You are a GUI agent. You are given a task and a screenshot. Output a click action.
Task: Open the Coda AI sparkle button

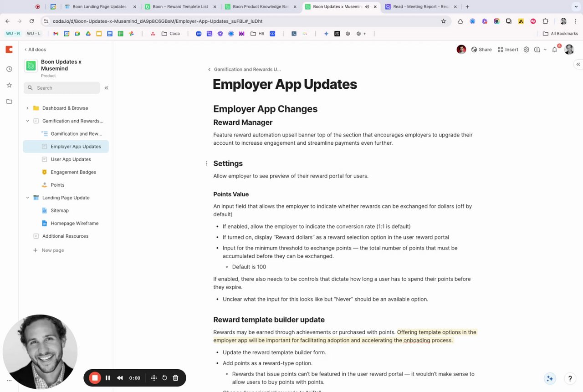tap(550, 378)
